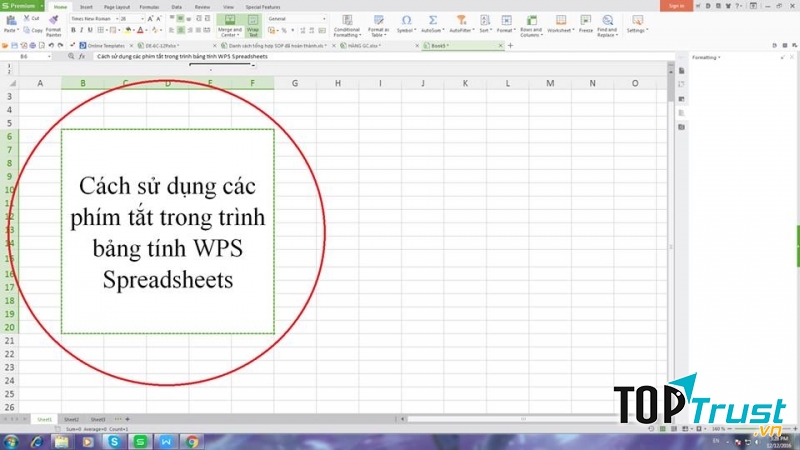Open the General number format dropdown
The width and height of the screenshot is (800, 450).
coord(324,19)
